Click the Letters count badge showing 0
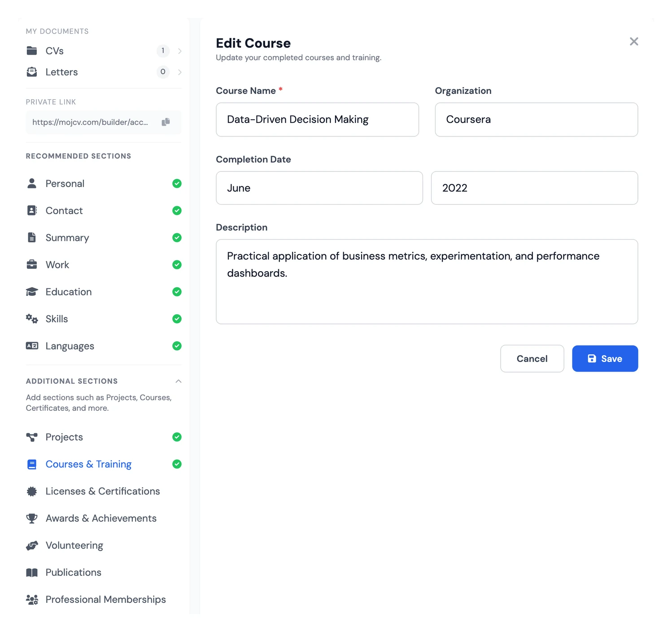The height and width of the screenshot is (632, 672). pos(163,72)
